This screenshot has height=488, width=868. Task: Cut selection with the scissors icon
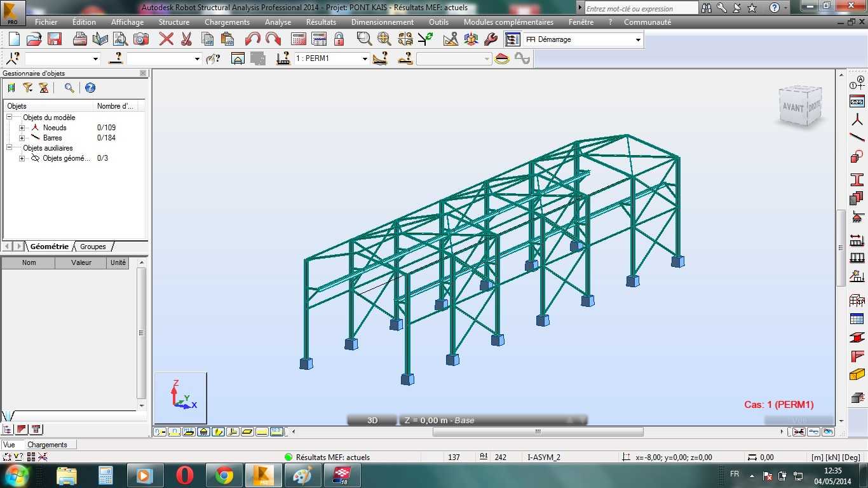(186, 39)
